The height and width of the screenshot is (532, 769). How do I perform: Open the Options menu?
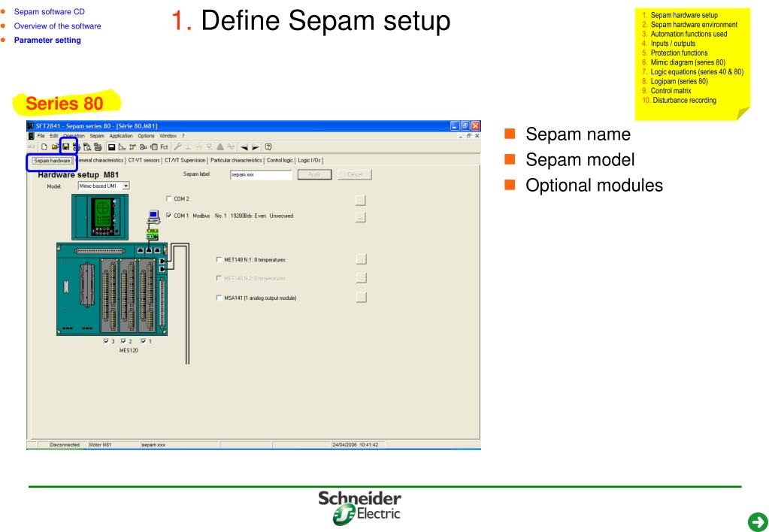point(146,136)
